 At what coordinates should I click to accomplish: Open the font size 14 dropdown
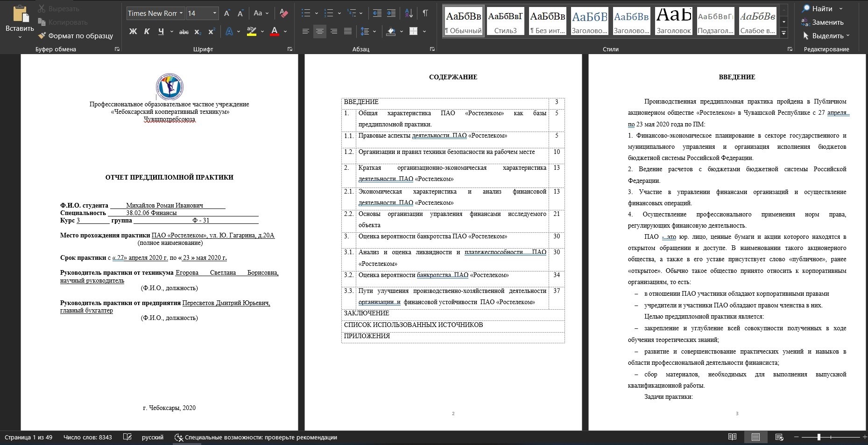click(215, 13)
